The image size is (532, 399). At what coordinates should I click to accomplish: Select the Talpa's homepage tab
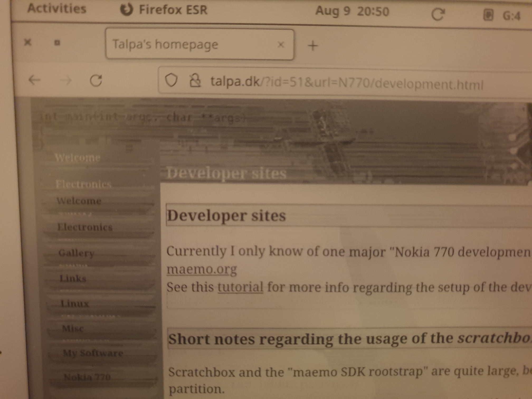pyautogui.click(x=200, y=44)
